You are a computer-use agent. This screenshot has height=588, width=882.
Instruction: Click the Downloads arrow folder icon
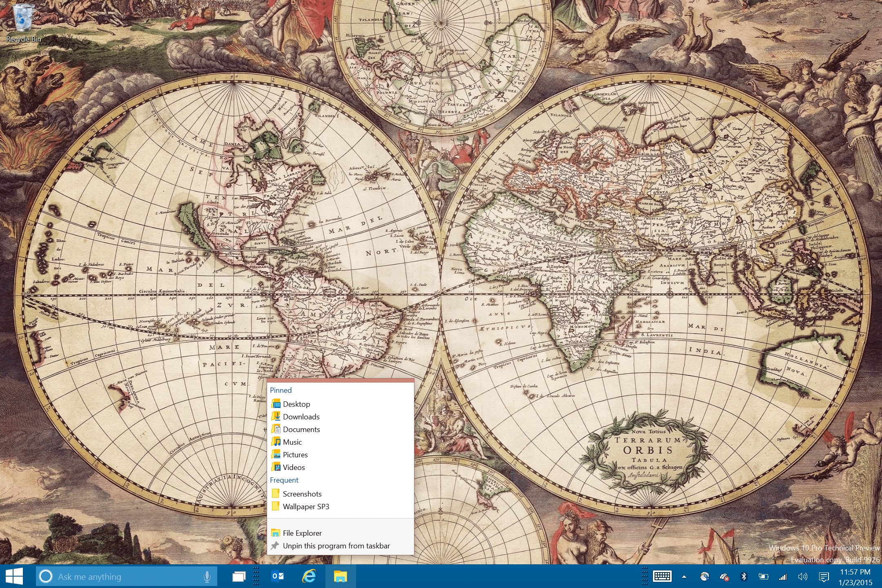276,416
